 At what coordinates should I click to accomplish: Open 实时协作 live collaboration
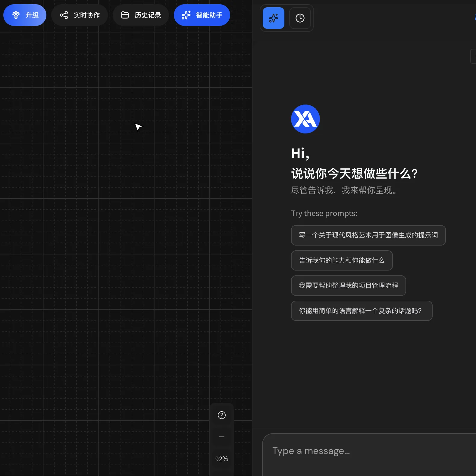[80, 15]
